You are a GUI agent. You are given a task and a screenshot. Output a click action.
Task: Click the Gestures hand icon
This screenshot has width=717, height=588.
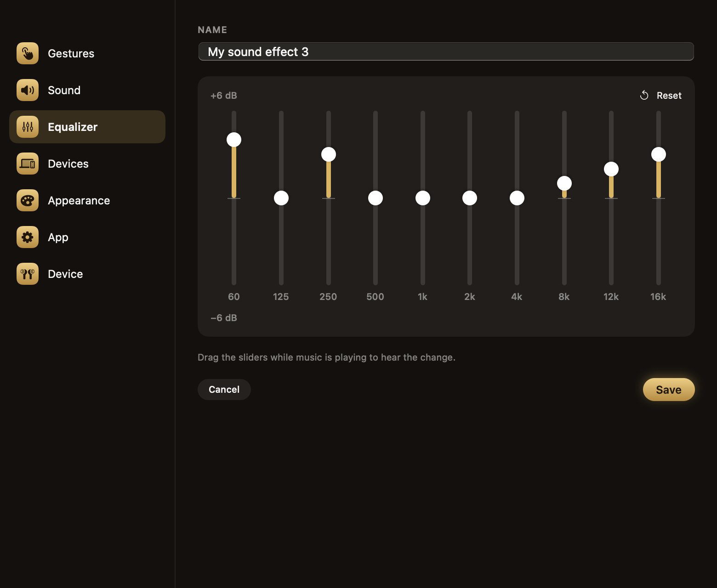(x=28, y=53)
